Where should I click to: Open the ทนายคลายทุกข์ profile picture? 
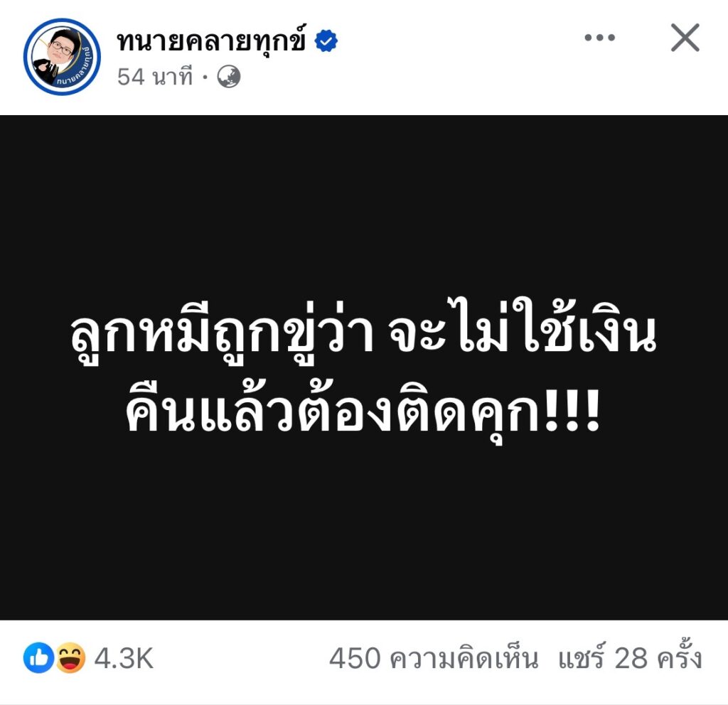62,57
